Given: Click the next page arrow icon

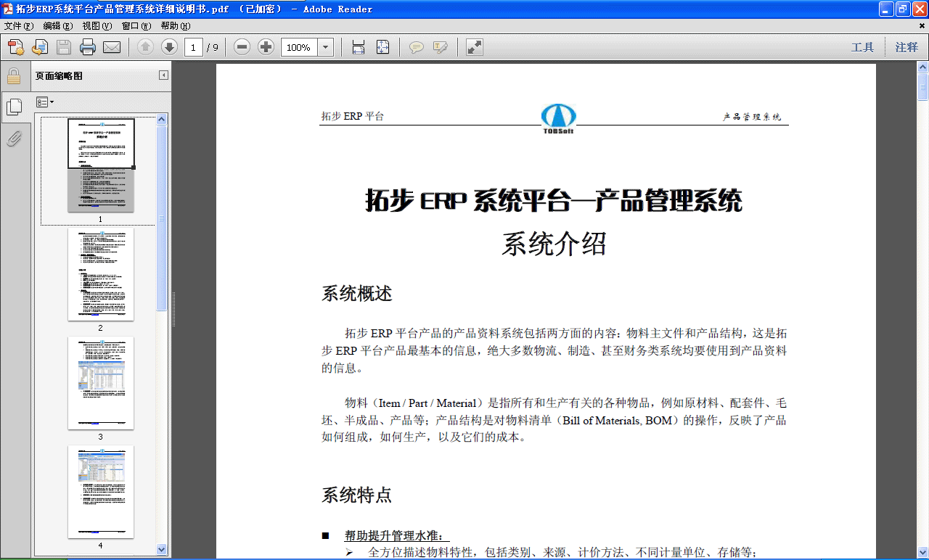Looking at the screenshot, I should [169, 46].
